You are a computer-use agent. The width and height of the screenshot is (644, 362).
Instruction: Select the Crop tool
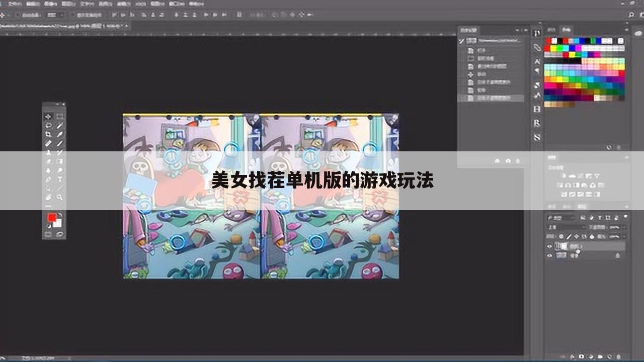48,134
